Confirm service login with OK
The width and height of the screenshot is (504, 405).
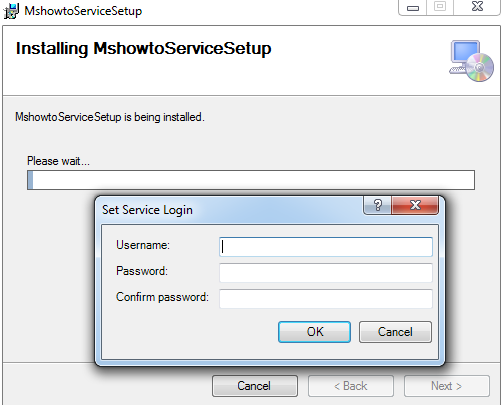[x=314, y=332]
